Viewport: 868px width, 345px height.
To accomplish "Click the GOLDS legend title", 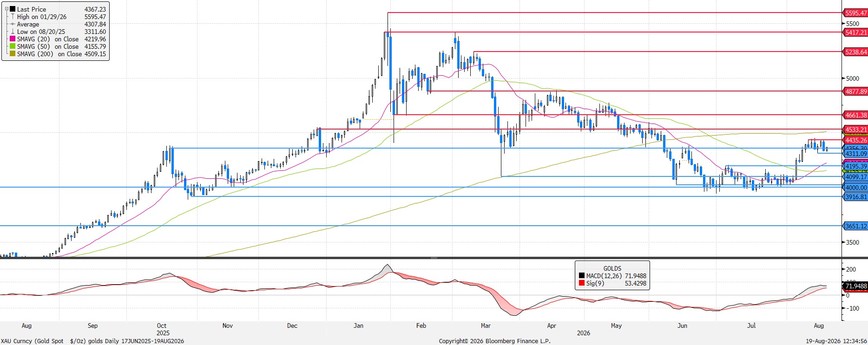I will point(612,268).
